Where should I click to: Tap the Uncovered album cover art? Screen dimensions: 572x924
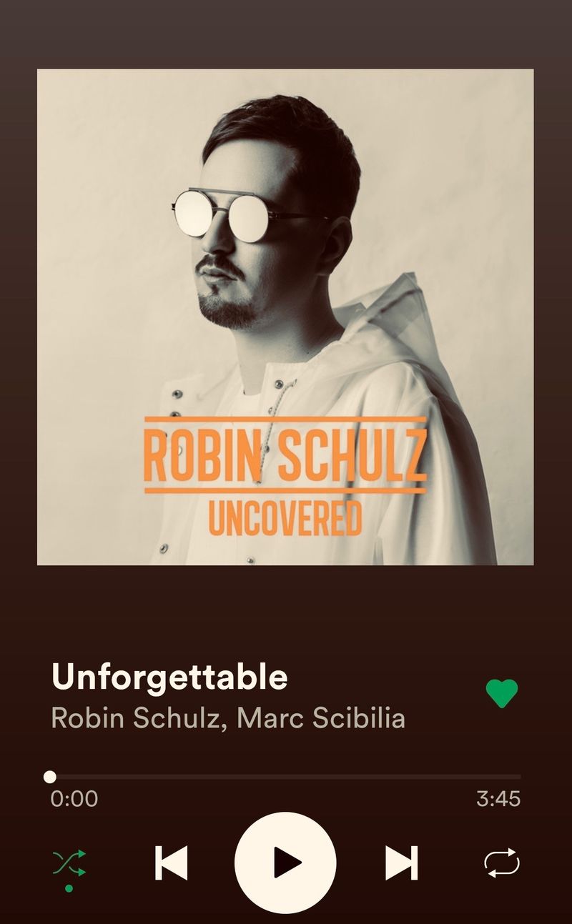click(x=285, y=317)
